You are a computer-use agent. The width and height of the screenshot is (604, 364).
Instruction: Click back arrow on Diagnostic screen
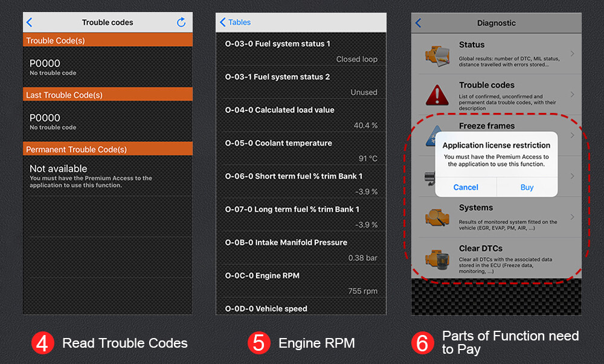(x=418, y=23)
